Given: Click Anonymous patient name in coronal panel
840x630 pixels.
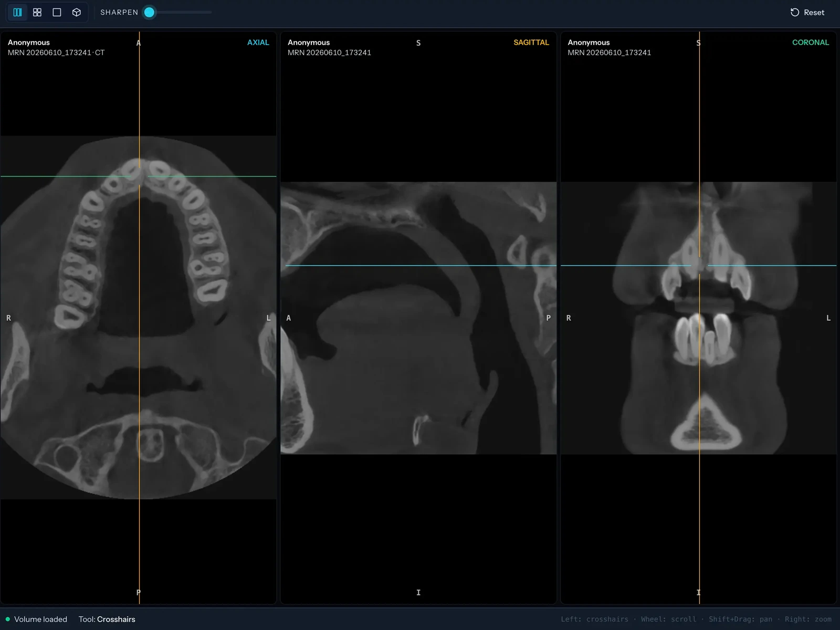Looking at the screenshot, I should coord(589,43).
